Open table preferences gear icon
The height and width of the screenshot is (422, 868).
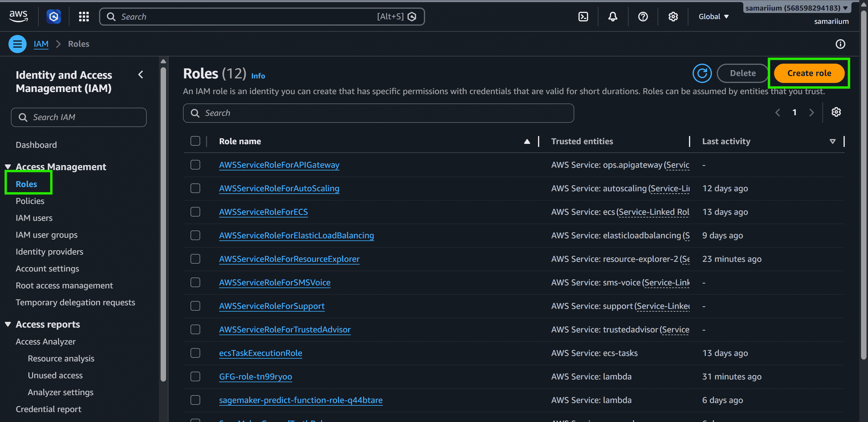pos(836,112)
